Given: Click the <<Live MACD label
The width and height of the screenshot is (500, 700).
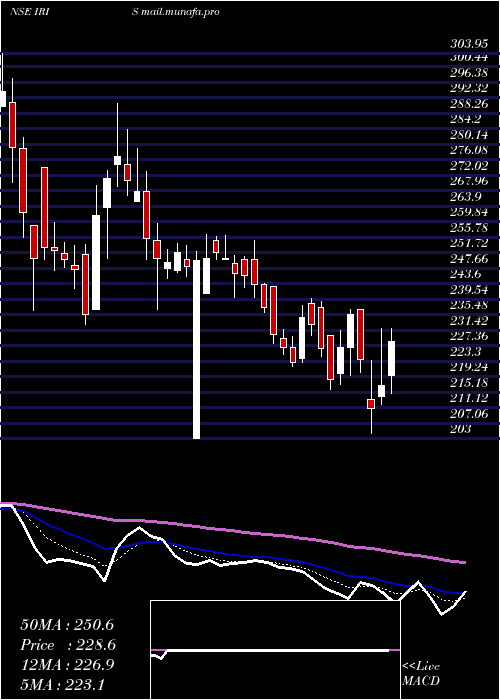Looking at the screenshot, I should point(421,674).
